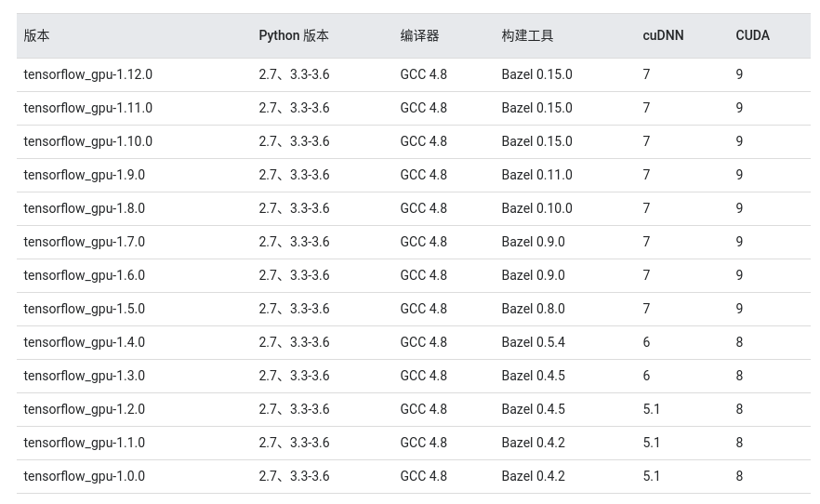
Task: Click the tensorflow_gpu-1.5.0 row label
Action: pos(85,309)
